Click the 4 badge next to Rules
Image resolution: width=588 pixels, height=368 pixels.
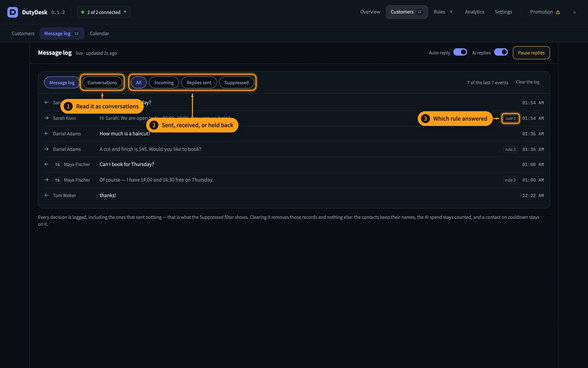(x=451, y=12)
